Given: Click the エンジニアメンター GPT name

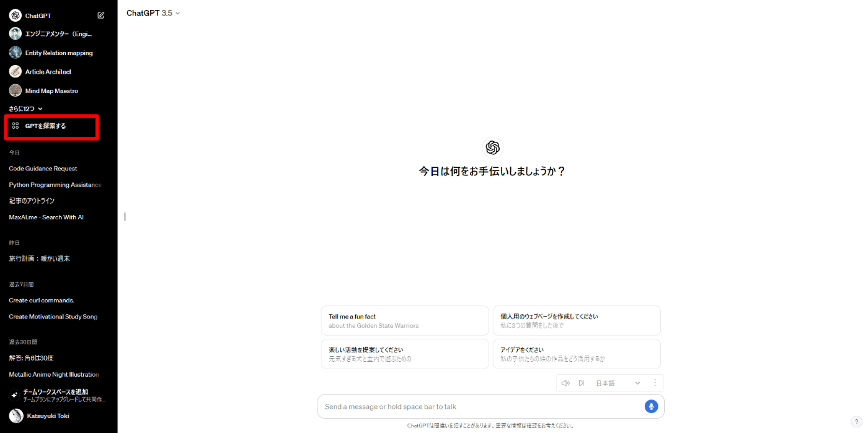Looking at the screenshot, I should click(x=59, y=34).
